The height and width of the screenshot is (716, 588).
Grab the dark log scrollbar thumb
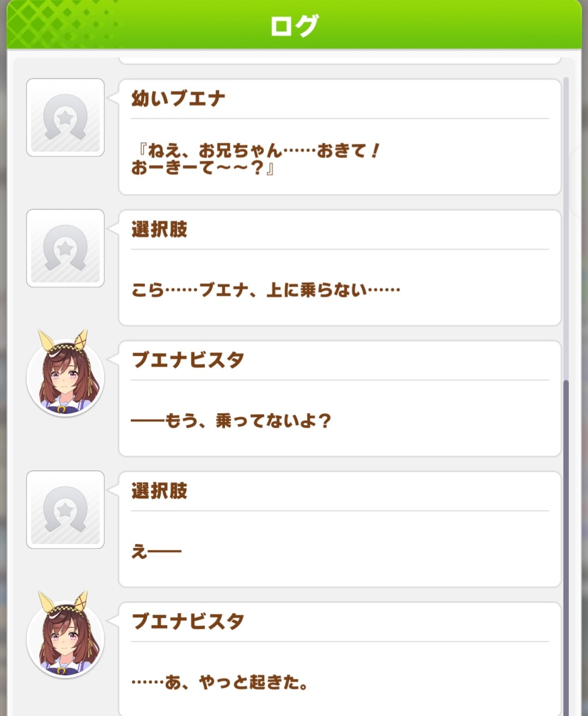[x=566, y=544]
